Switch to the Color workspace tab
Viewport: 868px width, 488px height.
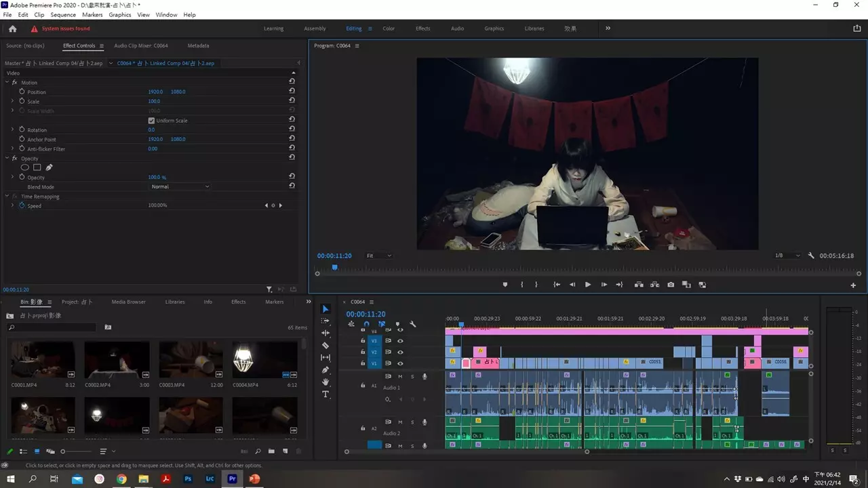(389, 28)
